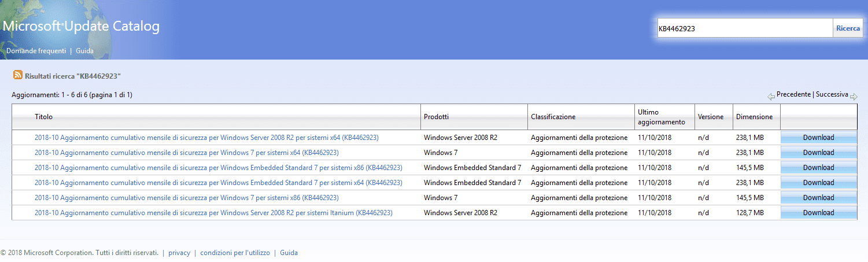Sort by Ultimo aggiornamento column
This screenshot has width=868, height=262.
(x=662, y=117)
